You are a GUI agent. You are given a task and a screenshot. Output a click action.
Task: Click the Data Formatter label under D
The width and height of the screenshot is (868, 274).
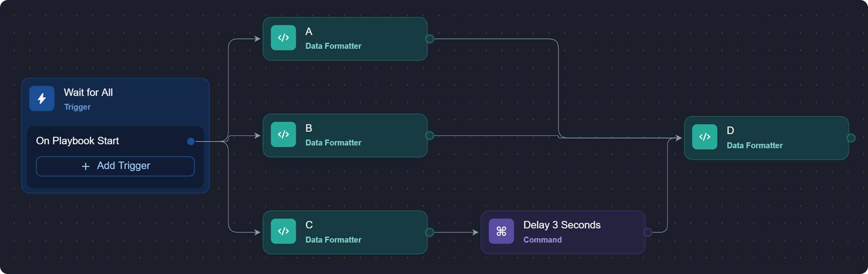click(x=754, y=145)
